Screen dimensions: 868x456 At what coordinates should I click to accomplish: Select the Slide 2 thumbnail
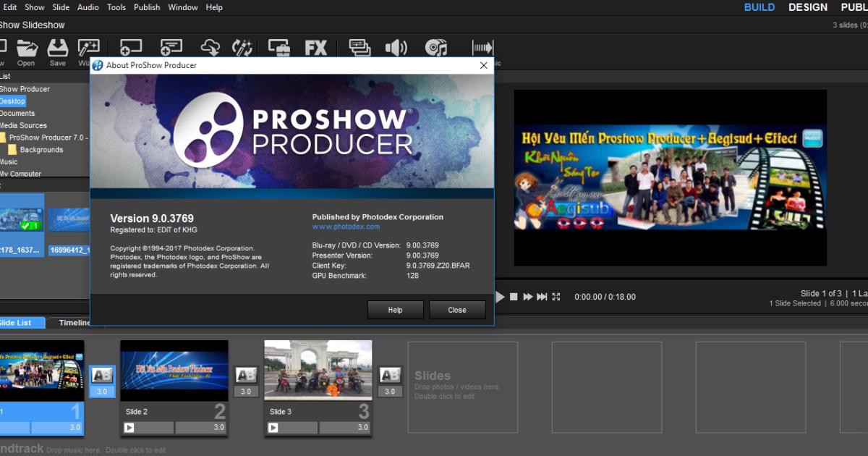[174, 371]
